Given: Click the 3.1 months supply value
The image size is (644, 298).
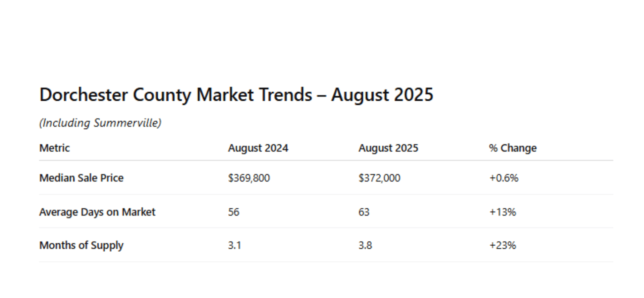Looking at the screenshot, I should pyautogui.click(x=234, y=245).
